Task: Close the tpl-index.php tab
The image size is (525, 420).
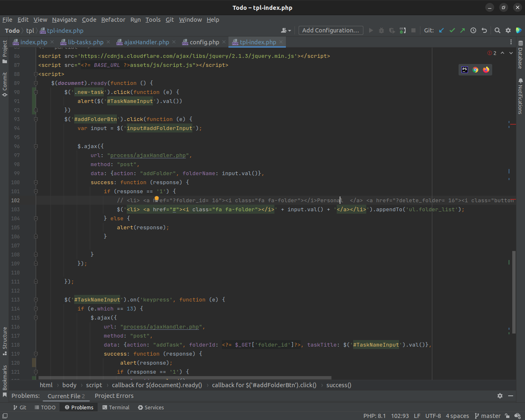Action: (x=281, y=42)
